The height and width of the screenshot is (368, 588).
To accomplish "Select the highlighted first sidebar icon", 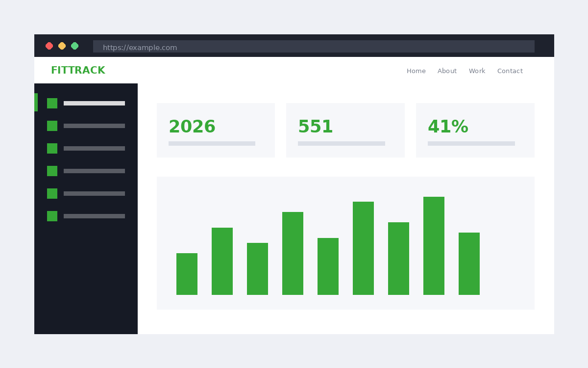I will pos(52,103).
